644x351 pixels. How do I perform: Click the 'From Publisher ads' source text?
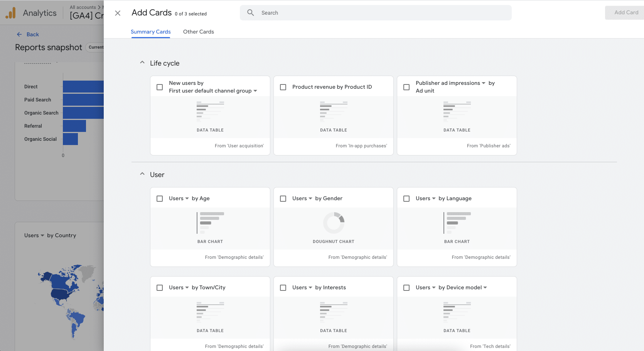489,146
